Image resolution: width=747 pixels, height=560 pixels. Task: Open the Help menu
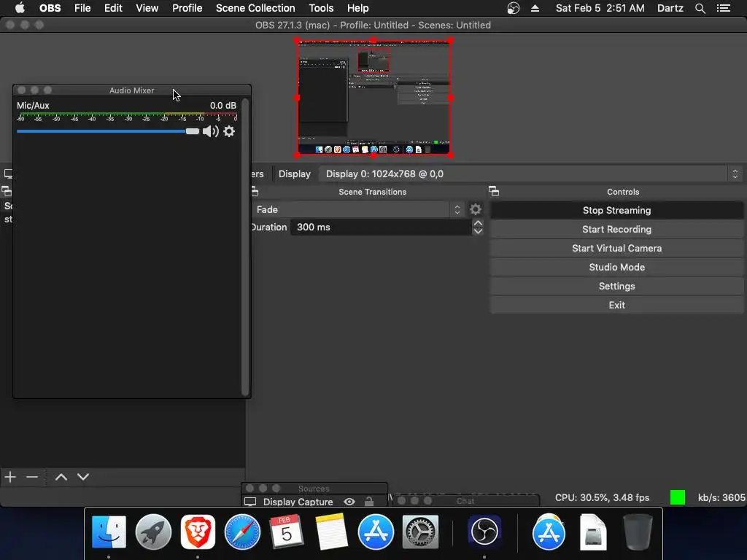coord(357,8)
